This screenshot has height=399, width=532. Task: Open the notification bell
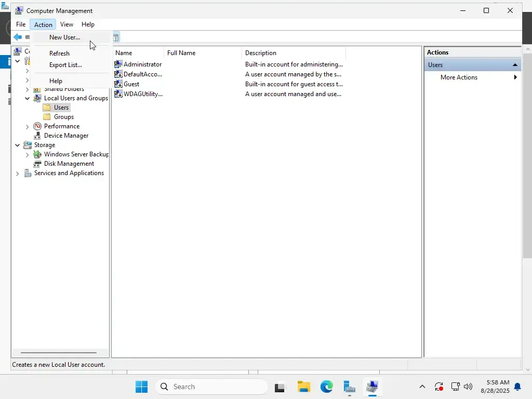pos(518,387)
